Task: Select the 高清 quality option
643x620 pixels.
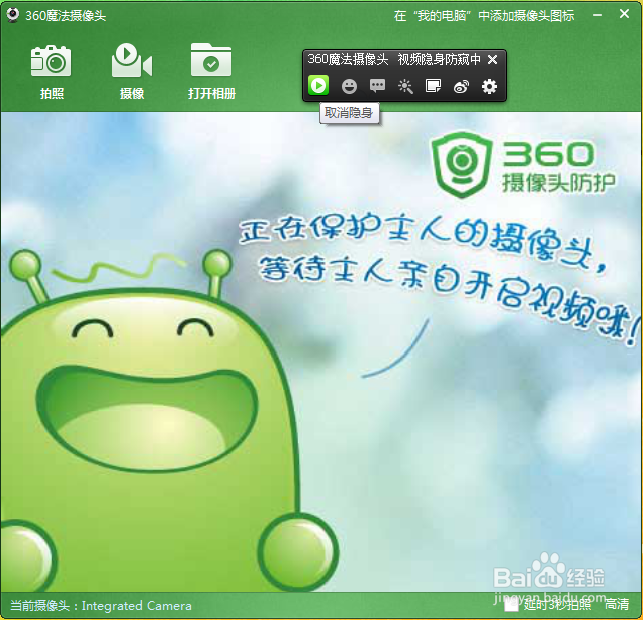Action: coord(617,604)
